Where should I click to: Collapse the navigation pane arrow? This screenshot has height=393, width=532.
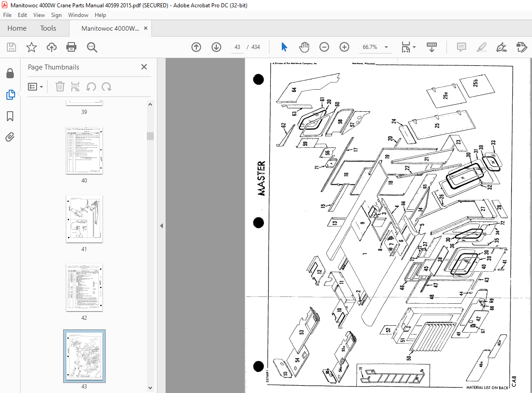point(161,226)
